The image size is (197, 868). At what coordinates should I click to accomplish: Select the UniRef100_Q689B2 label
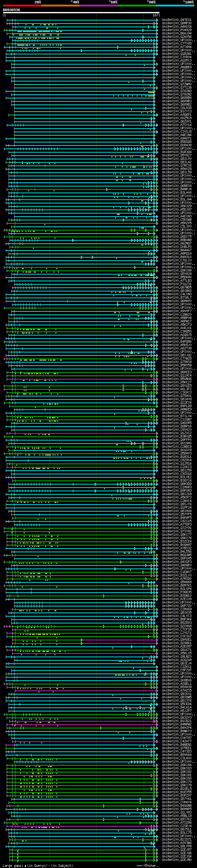click(x=176, y=104)
